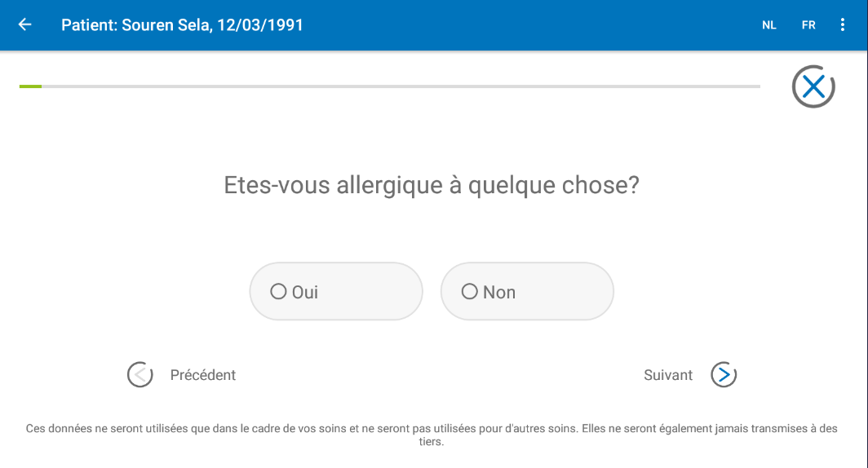Go back using the header arrow
This screenshot has height=468, width=868.
pos(24,24)
